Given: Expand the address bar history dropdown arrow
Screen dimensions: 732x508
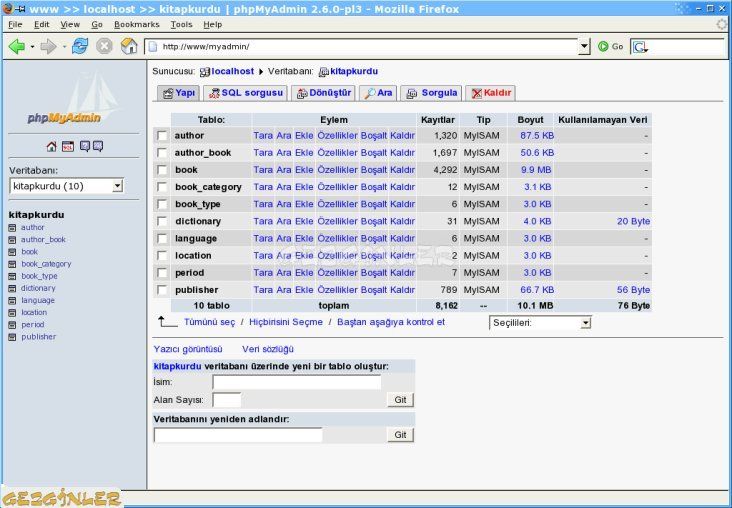Looking at the screenshot, I should 584,46.
